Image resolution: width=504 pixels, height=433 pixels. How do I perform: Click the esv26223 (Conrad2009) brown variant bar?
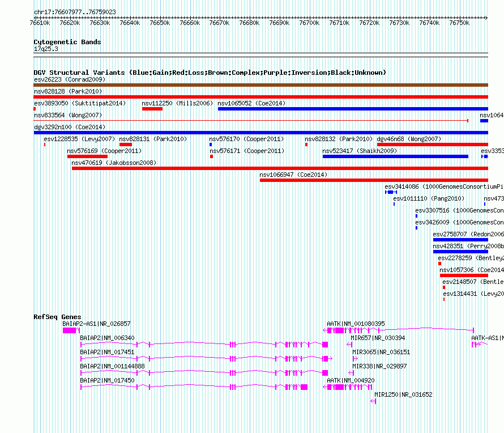coord(260,85)
